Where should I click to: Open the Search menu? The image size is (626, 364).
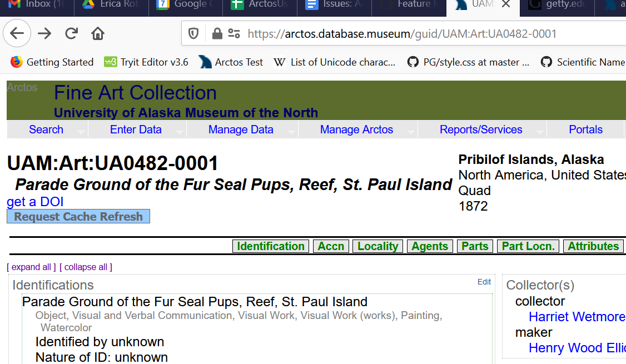coord(46,129)
